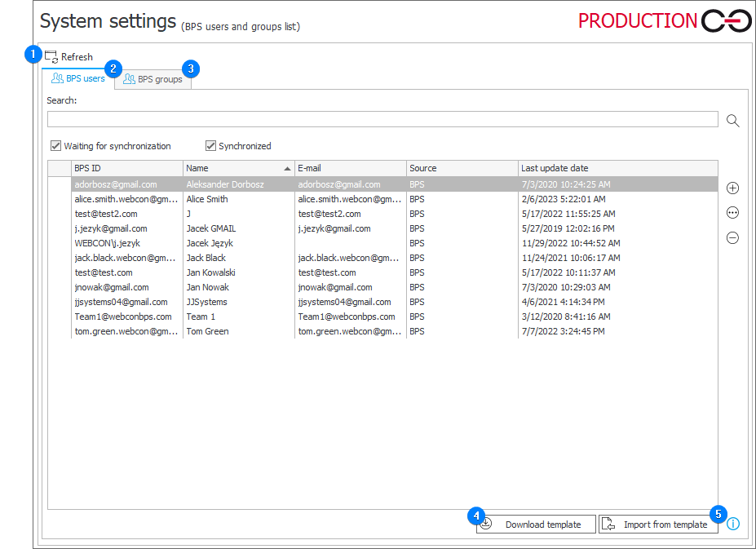Click the Refresh toolbar button
The height and width of the screenshot is (549, 756).
(x=69, y=57)
